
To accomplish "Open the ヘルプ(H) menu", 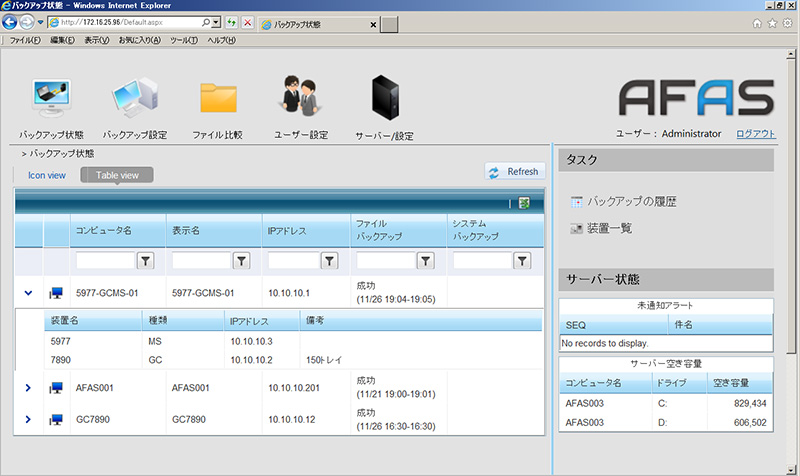I will [221, 40].
